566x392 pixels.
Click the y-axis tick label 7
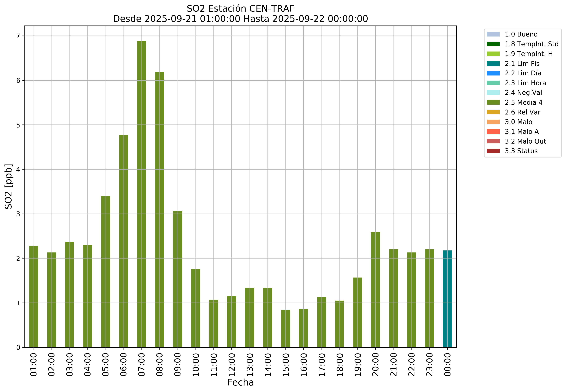click(18, 36)
